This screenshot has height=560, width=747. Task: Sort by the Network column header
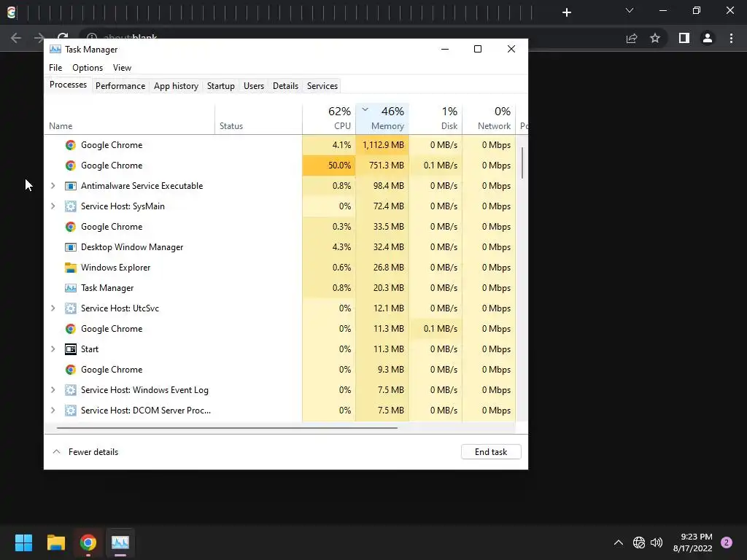coord(489,119)
